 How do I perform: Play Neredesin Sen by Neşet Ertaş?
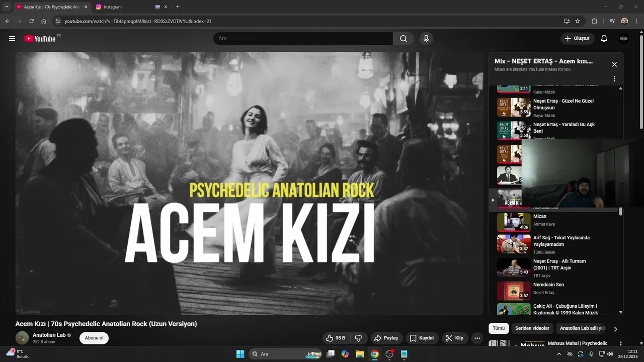pos(556,291)
